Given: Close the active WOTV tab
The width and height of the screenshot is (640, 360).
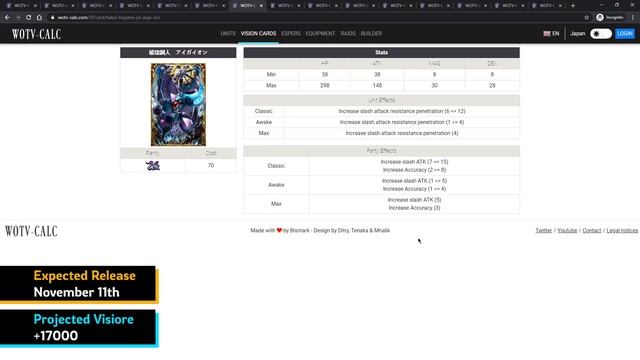Looking at the screenshot, I should tap(261, 6).
